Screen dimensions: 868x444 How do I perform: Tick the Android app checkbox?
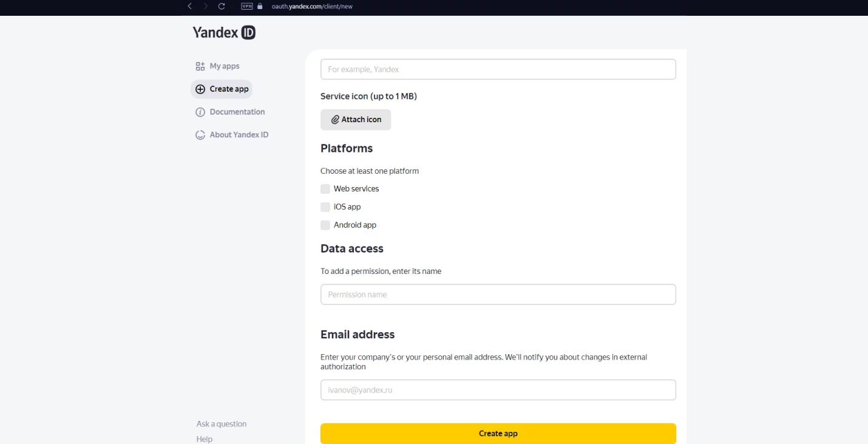(325, 225)
